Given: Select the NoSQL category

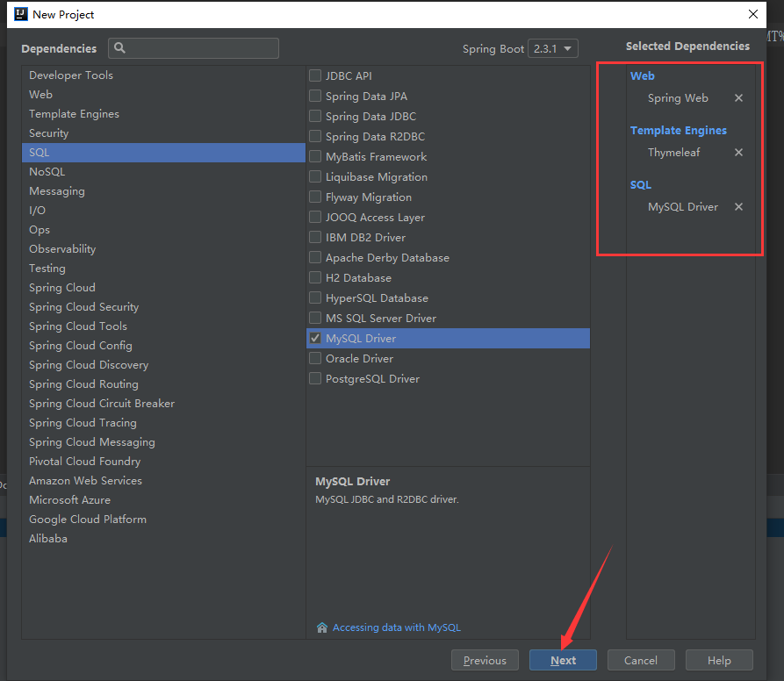Looking at the screenshot, I should (x=163, y=172).
